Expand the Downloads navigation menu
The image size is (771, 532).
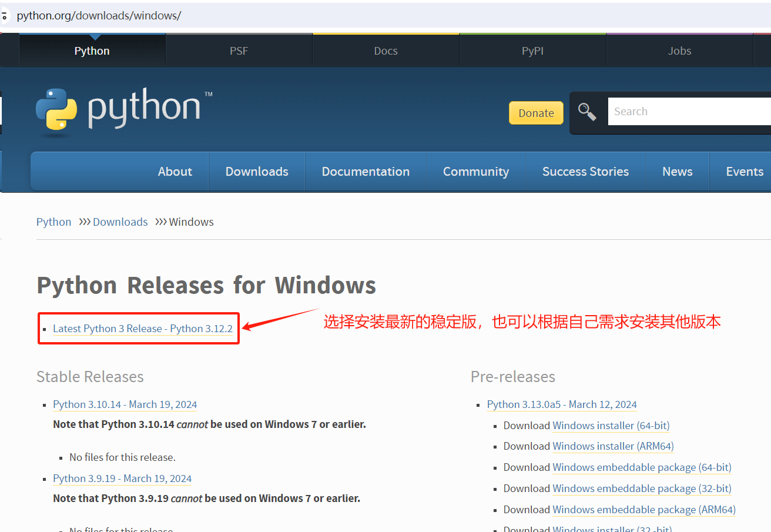(257, 172)
